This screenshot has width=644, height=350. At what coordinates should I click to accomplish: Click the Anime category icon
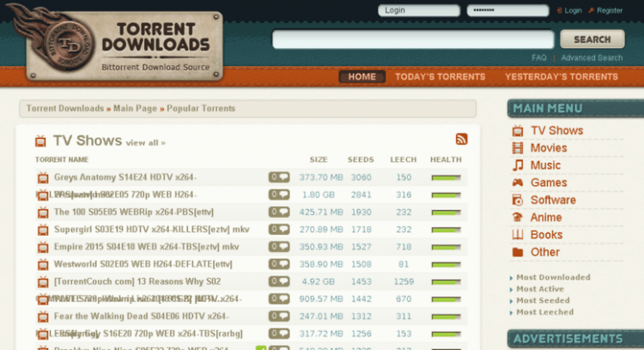click(518, 217)
